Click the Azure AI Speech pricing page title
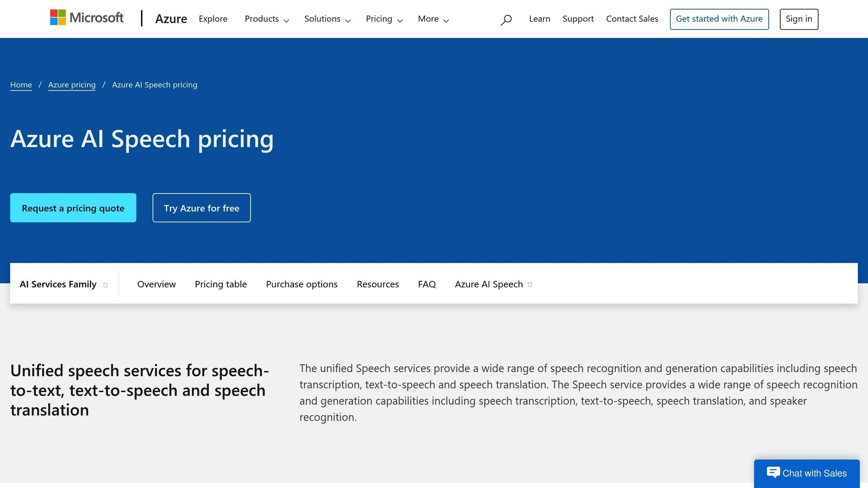 click(x=142, y=139)
